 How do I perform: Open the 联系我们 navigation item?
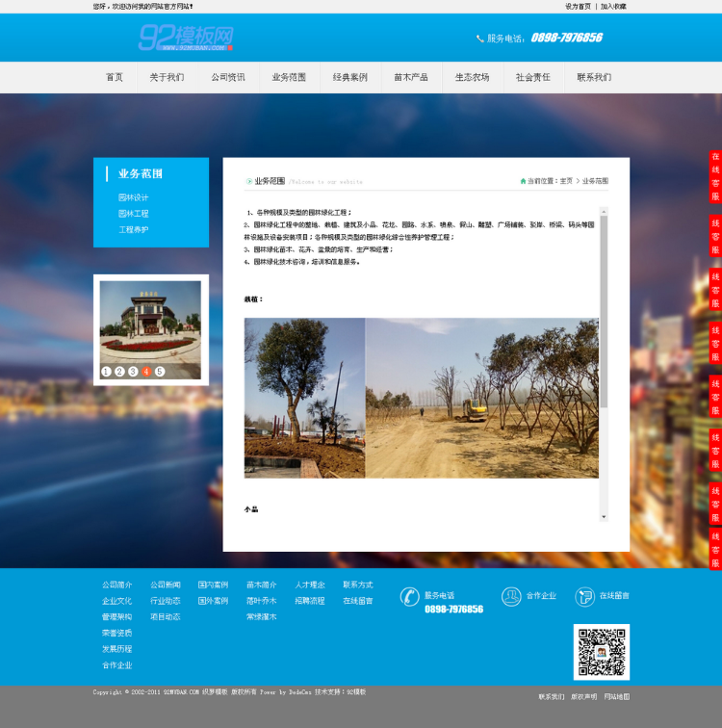pyautogui.click(x=594, y=78)
